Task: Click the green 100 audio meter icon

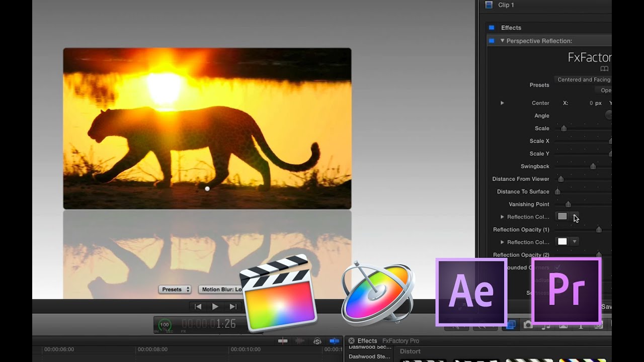Action: pos(165,325)
